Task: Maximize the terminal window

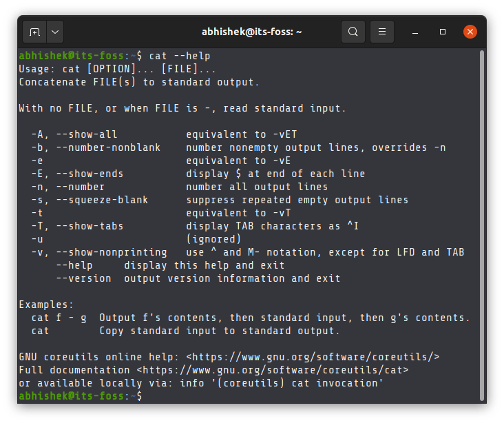Action: coord(443,32)
